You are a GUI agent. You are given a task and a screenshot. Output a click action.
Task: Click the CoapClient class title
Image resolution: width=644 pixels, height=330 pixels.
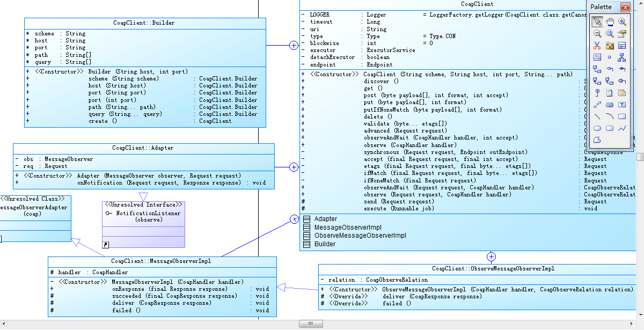(477, 4)
